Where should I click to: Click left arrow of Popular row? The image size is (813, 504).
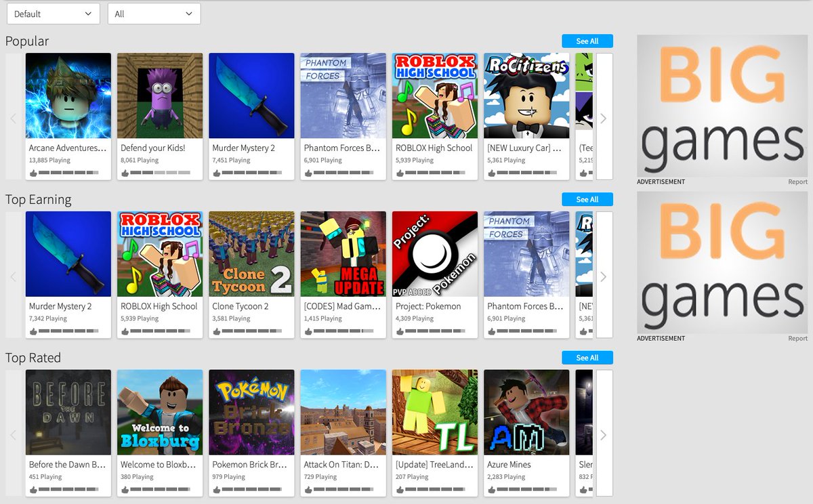pyautogui.click(x=14, y=117)
